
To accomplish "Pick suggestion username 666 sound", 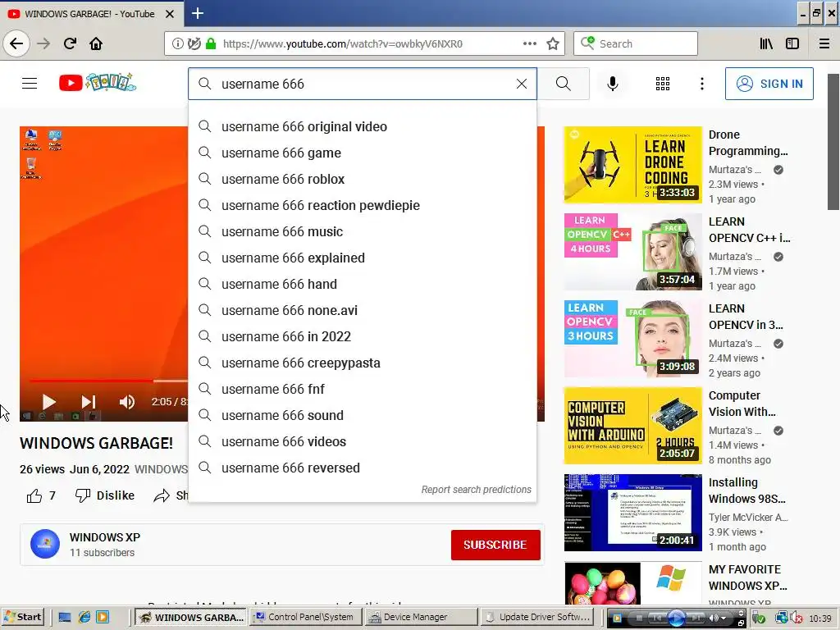I will 362,415.
